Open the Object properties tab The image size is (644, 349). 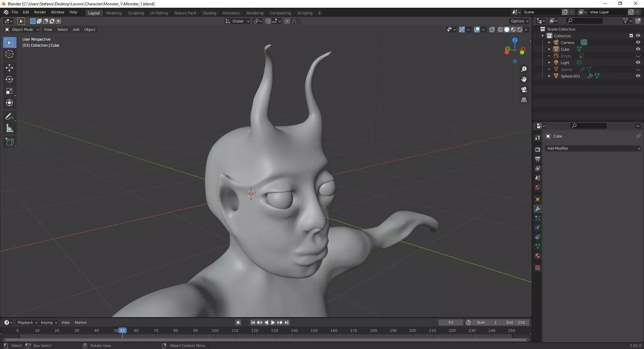pos(538,199)
